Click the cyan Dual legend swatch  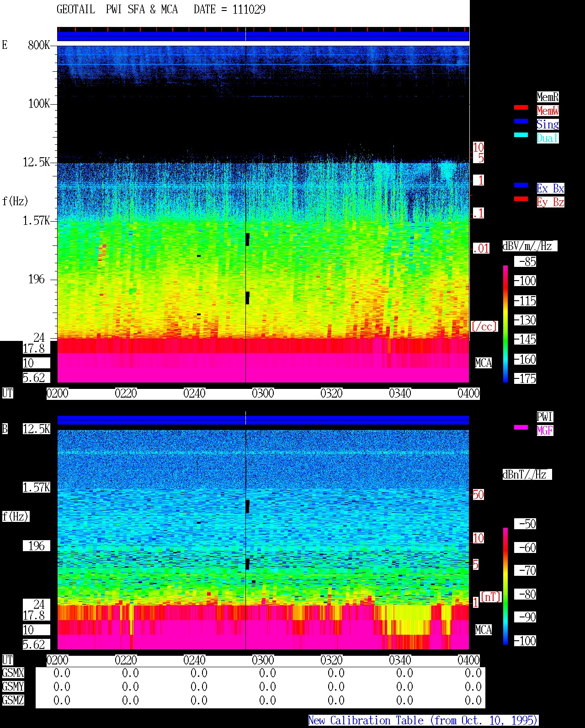point(521,135)
